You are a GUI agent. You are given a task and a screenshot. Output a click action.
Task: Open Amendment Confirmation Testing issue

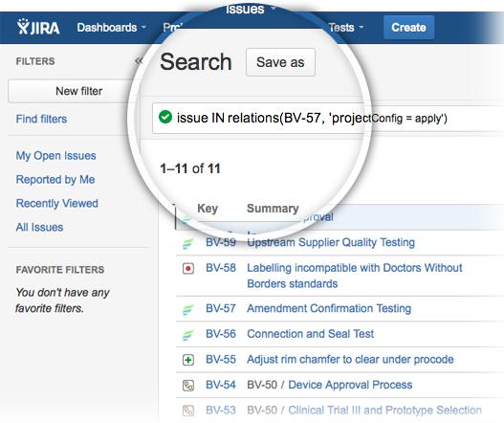pos(329,308)
